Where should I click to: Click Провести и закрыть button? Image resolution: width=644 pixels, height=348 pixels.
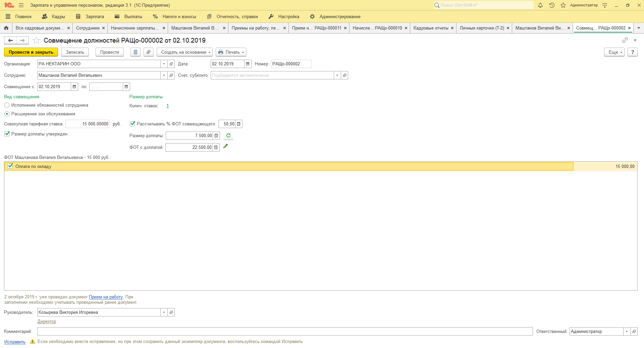coord(31,52)
